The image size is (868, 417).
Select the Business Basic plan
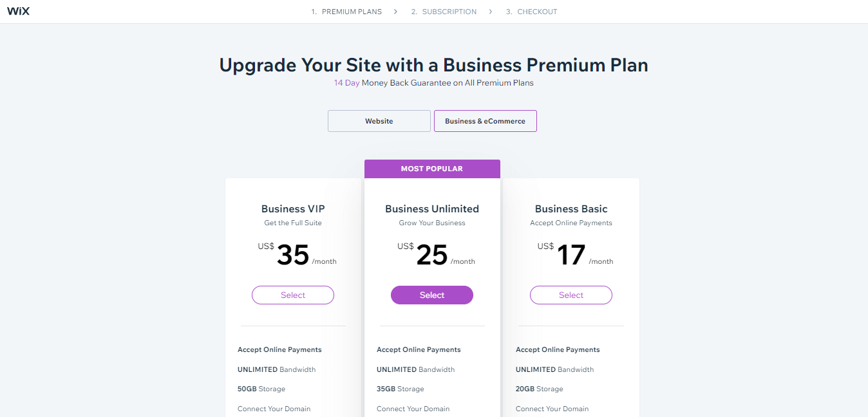(x=571, y=295)
